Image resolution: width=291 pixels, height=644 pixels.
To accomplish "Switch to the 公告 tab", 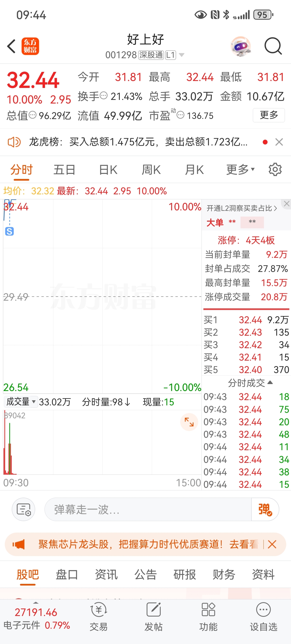I will pos(145,575).
